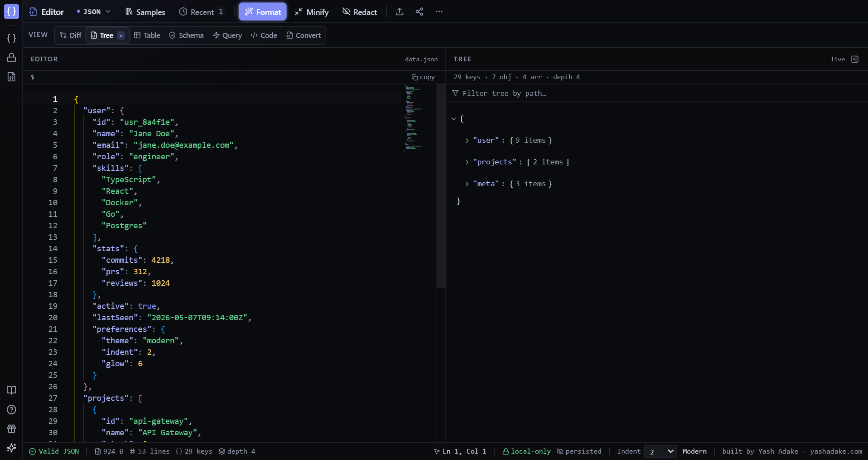This screenshot has width=868, height=460.
Task: Click the crossed-eye persisted icon
Action: [x=560, y=451]
